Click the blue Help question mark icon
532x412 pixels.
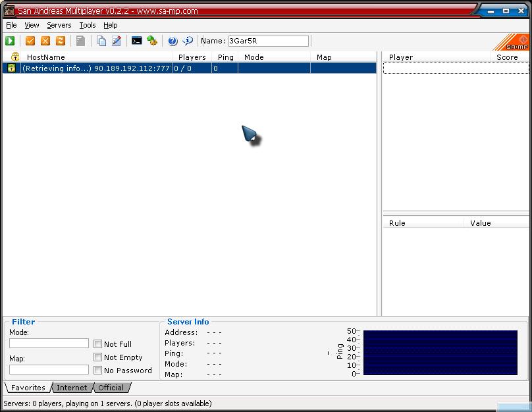(173, 41)
